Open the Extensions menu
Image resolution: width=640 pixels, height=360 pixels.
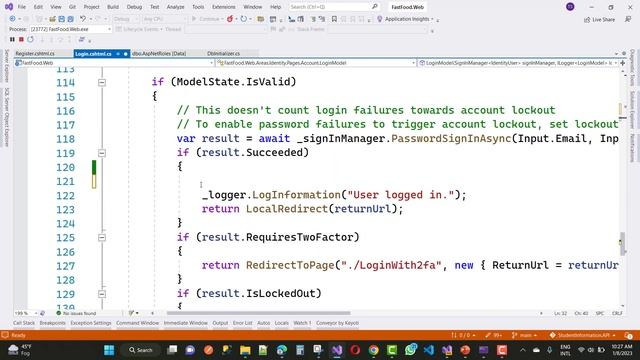point(224,7)
